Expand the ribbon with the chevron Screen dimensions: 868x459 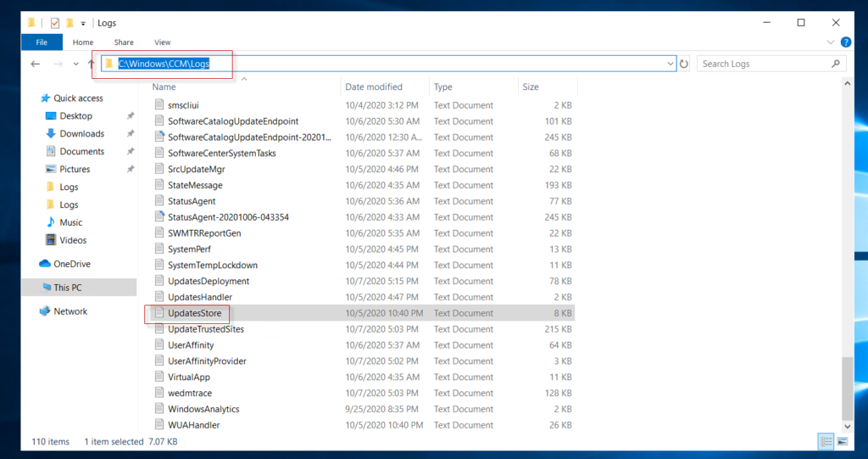point(831,42)
